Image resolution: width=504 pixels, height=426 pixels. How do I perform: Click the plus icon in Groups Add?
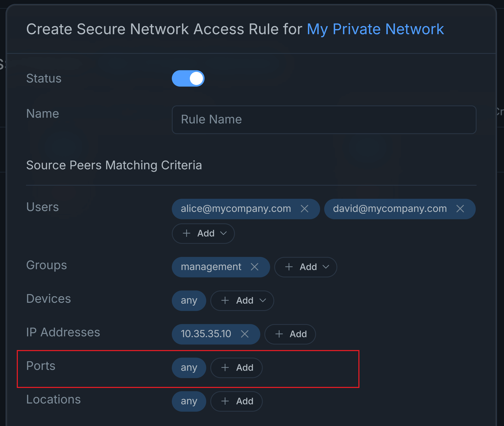point(289,267)
